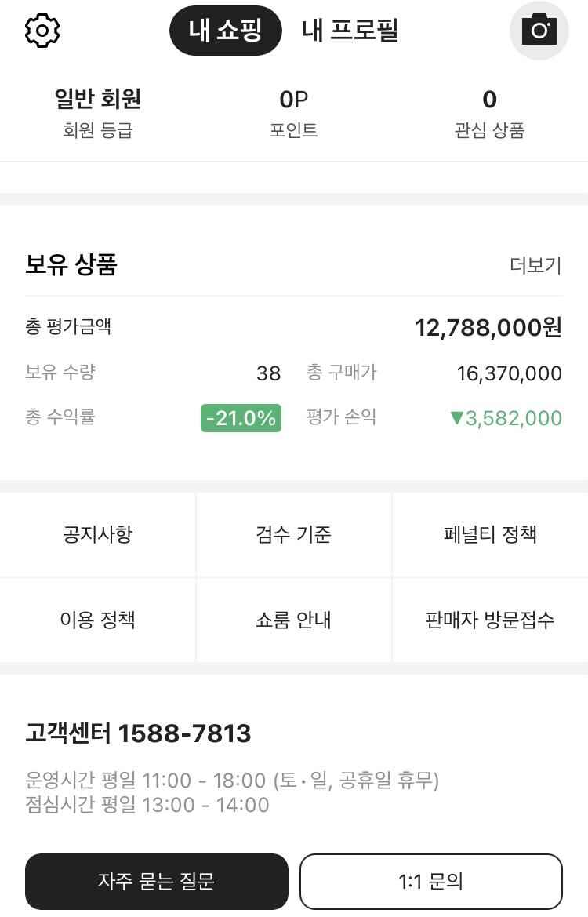Switch to the 내 쇼핑 tab
Viewport: 588px width, 917px height.
tap(225, 31)
